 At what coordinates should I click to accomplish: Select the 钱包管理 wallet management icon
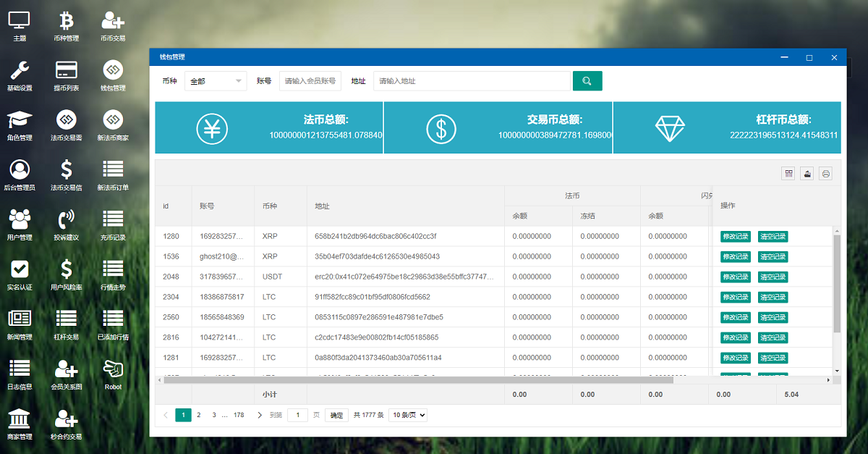click(112, 75)
